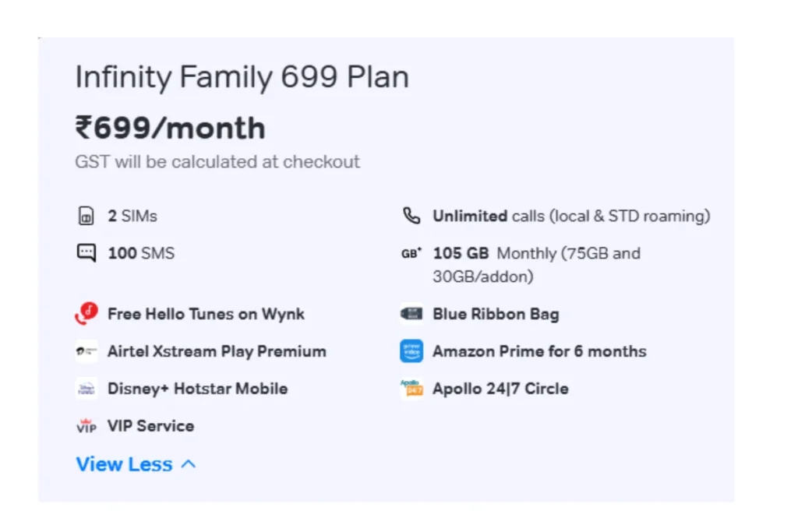Collapse details with View Less
Screen dimensions: 798x532
tap(136, 464)
